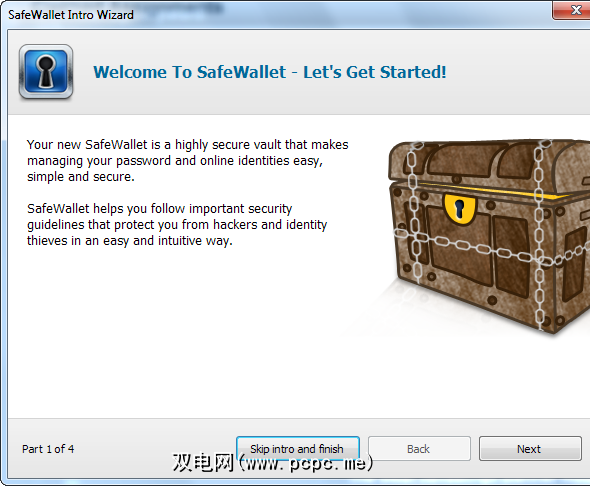This screenshot has width=590, height=486.
Task: Click the SafeWallet helps you follow line
Action: [159, 209]
